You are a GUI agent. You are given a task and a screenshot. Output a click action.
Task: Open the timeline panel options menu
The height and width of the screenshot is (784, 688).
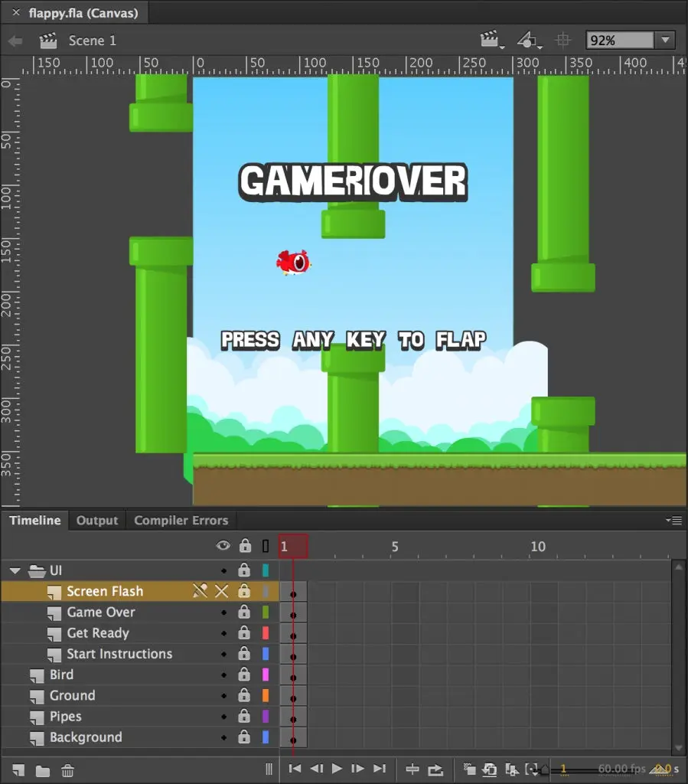click(674, 521)
